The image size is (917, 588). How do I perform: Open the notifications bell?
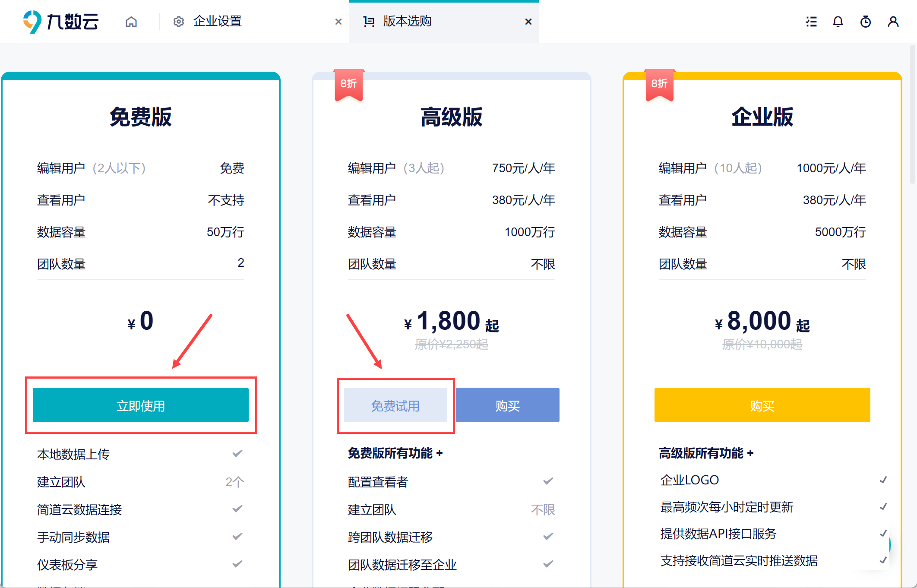[838, 22]
